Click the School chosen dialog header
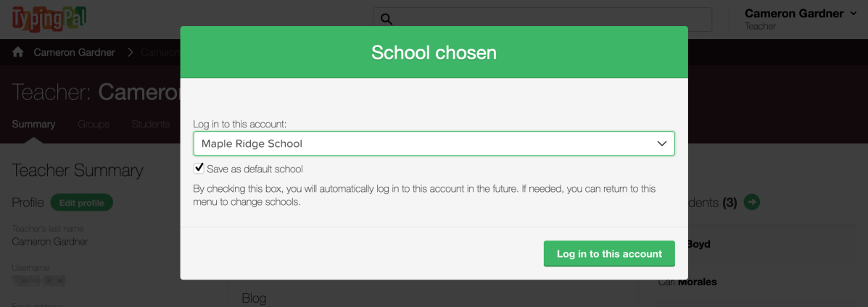868x307 pixels. 434,52
